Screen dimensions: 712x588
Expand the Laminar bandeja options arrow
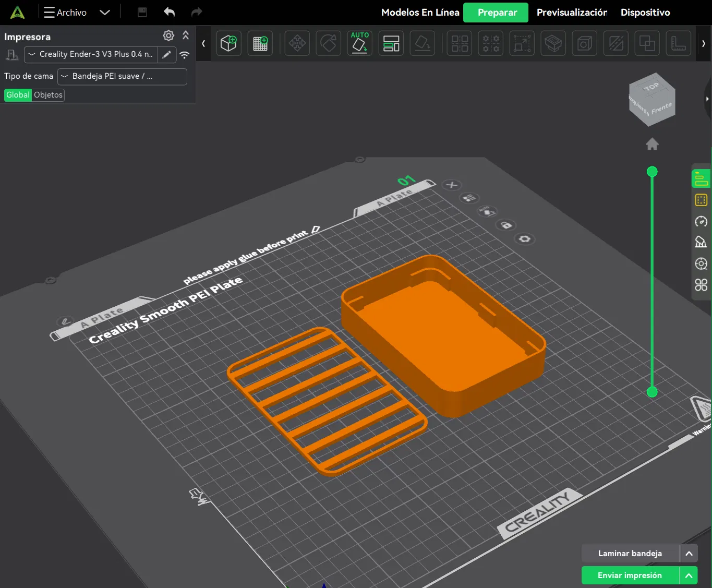pos(689,554)
